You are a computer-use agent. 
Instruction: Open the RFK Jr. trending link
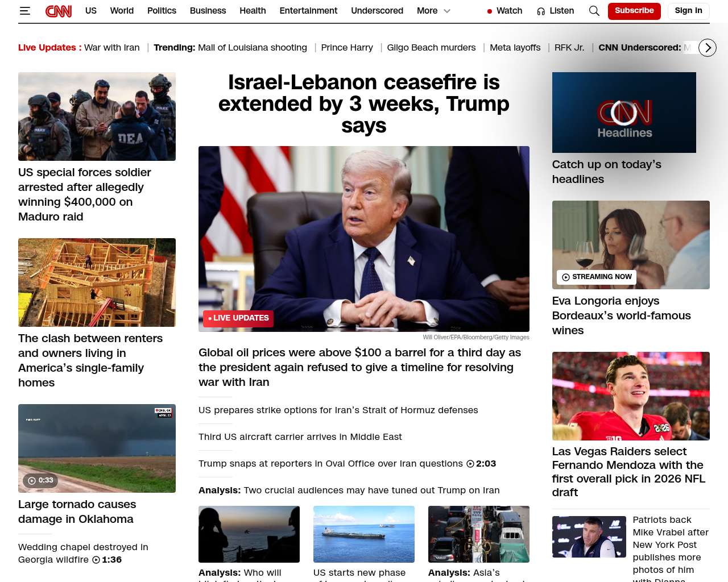(569, 48)
